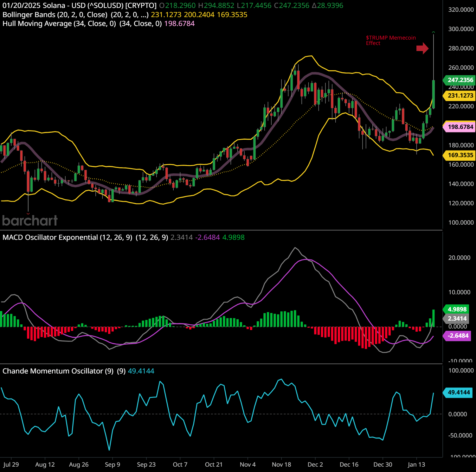Viewport: 476px width, 472px height.
Task: Click lower band value 169.3535 in the header
Action: pos(232,15)
